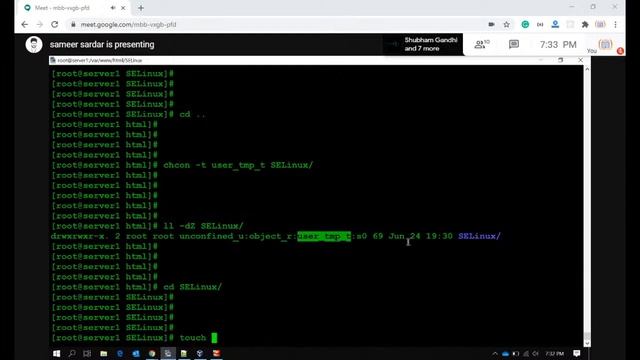Open camera permission icon in address bar
640x360 pixels.
tap(491, 24)
